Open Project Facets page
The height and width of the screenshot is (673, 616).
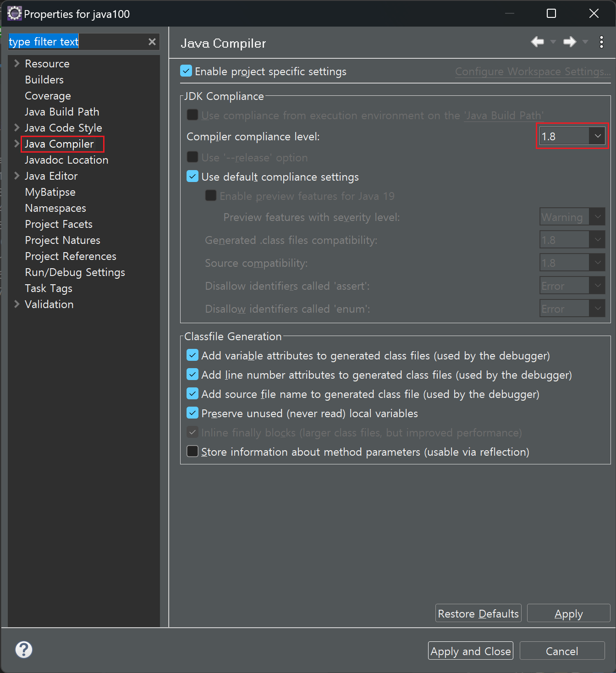pyautogui.click(x=59, y=224)
